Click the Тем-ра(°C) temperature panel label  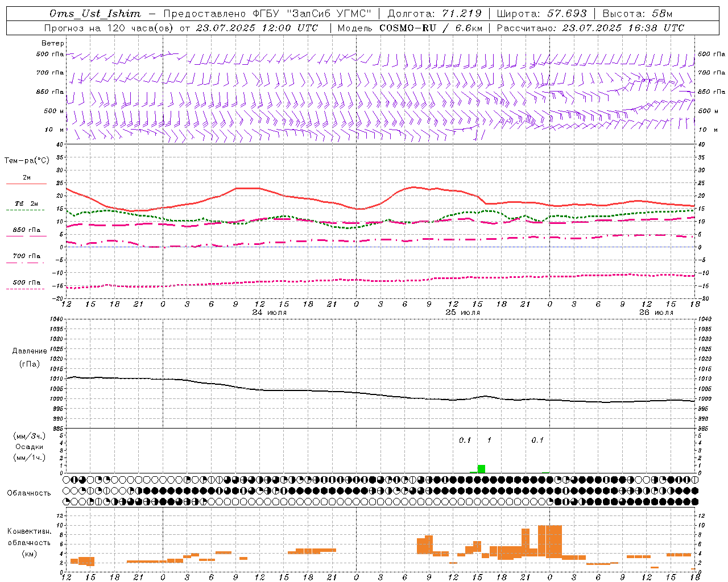pyautogui.click(x=27, y=161)
